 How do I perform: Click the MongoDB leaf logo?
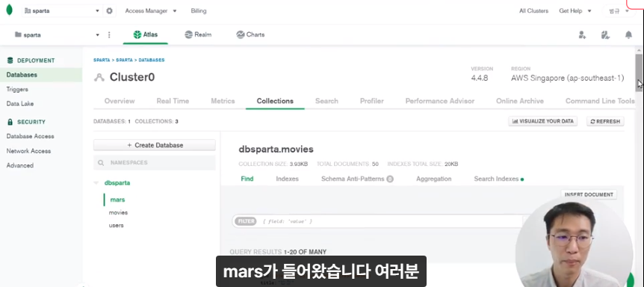pyautogui.click(x=9, y=10)
